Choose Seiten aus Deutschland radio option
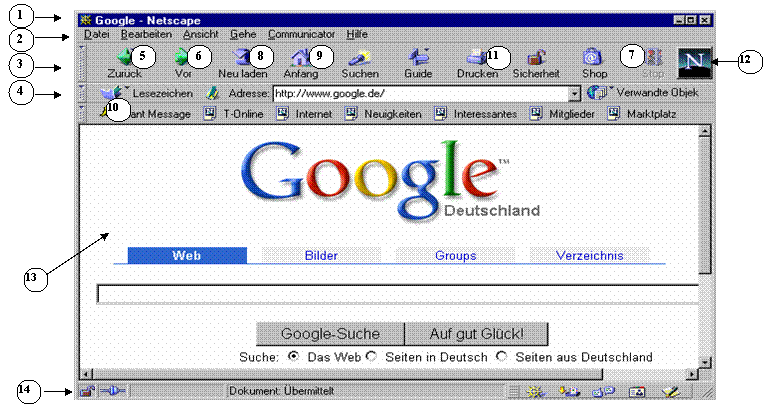Image resolution: width=776 pixels, height=412 pixels. tap(501, 356)
